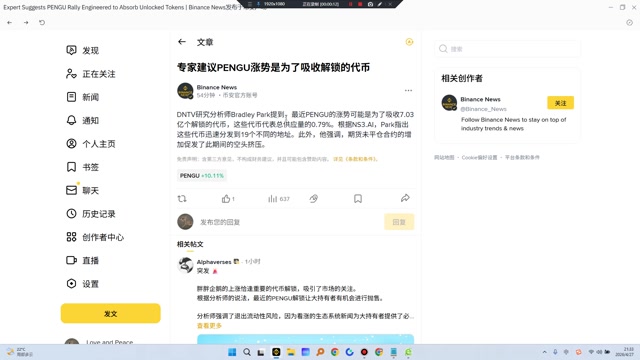Go to 正在关注 (Following) in sidebar

pyautogui.click(x=91, y=74)
